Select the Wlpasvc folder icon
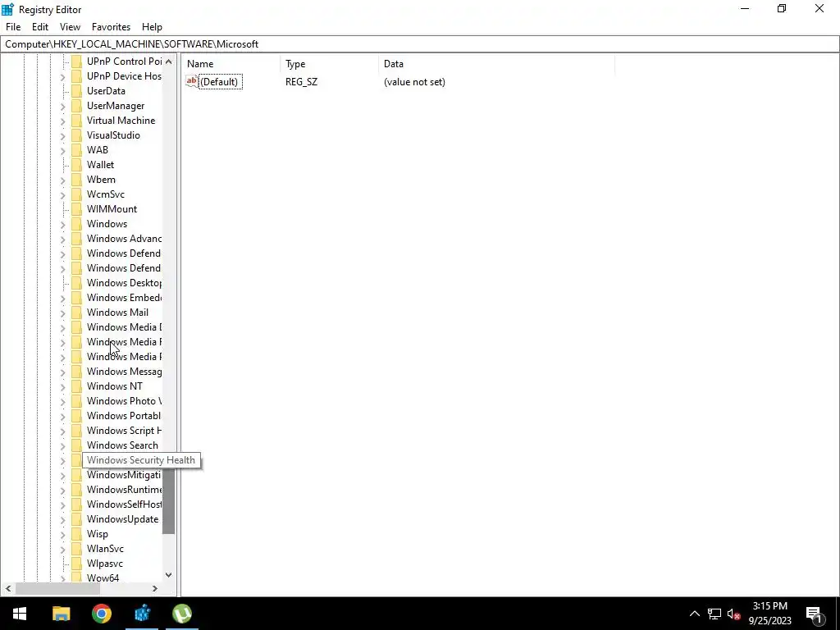Viewport: 840px width, 630px height. pos(76,563)
